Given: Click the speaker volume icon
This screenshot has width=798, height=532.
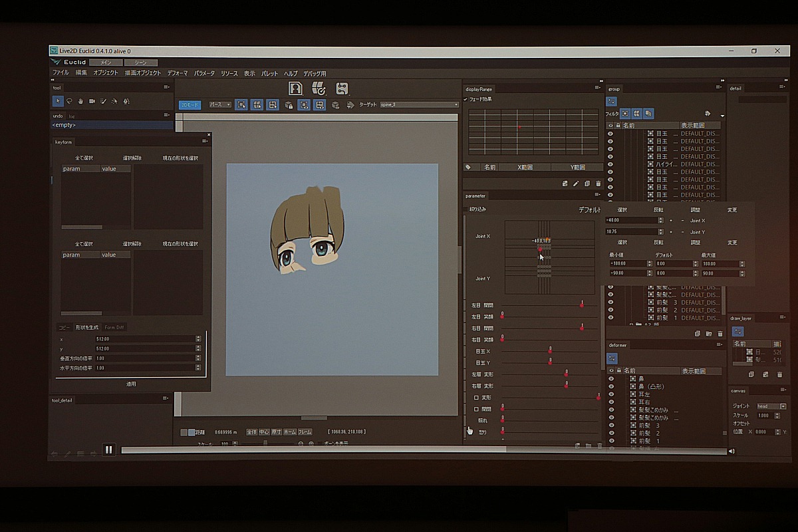Looking at the screenshot, I should point(731,451).
